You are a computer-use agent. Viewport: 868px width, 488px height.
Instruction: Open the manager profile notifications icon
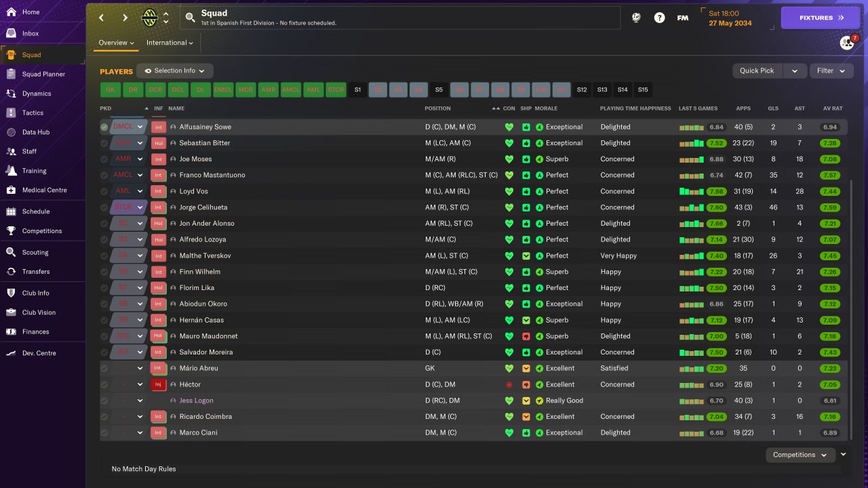(848, 42)
